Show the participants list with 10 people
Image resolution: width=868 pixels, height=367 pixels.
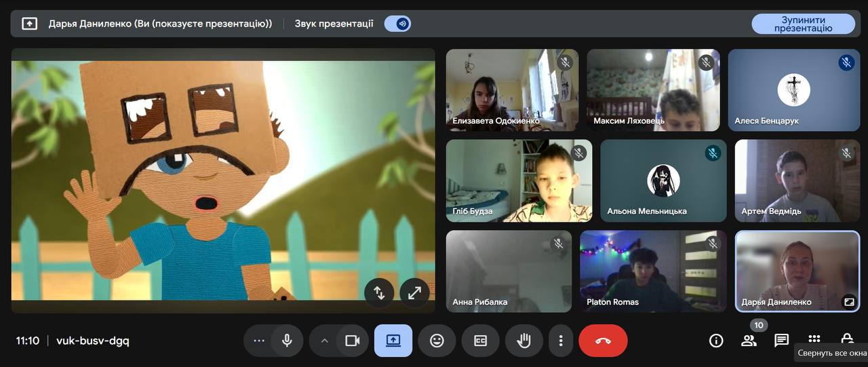(x=749, y=341)
